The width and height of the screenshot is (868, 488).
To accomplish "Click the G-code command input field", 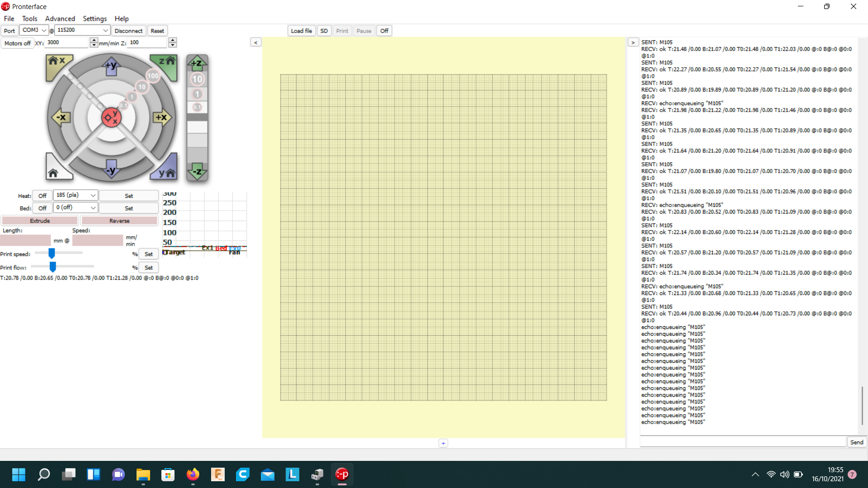I will pos(742,442).
